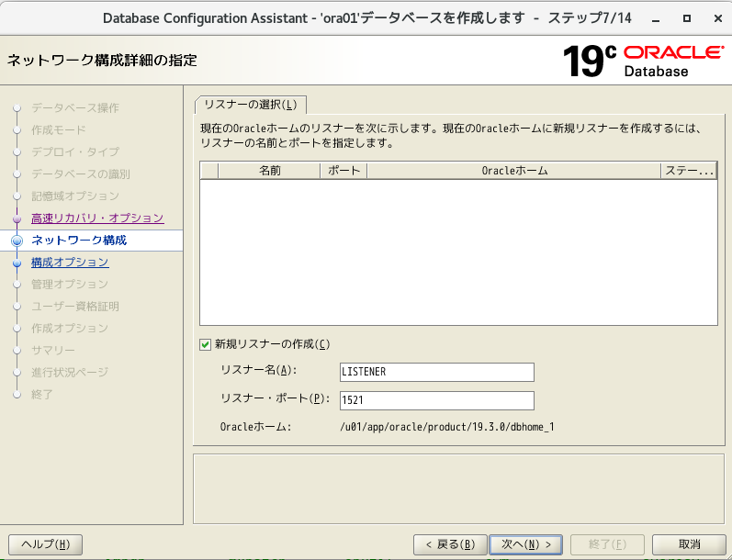Click the step bullet beside 構成オプション
This screenshot has height=560, width=732.
(x=17, y=263)
